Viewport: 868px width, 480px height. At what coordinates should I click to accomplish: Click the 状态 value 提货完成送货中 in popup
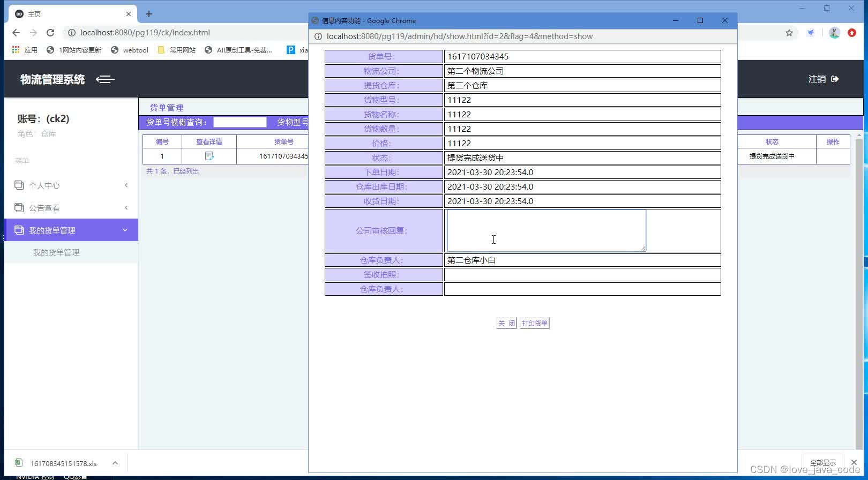click(582, 157)
